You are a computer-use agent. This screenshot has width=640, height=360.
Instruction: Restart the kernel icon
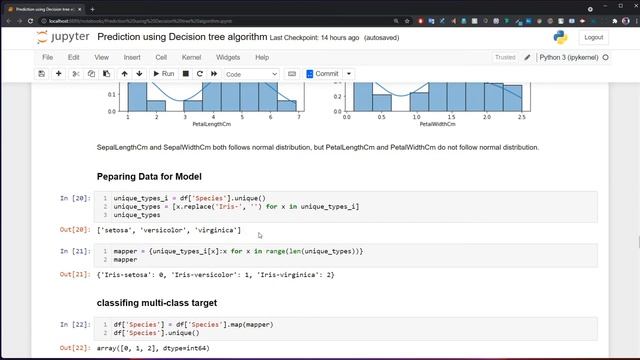(x=200, y=74)
